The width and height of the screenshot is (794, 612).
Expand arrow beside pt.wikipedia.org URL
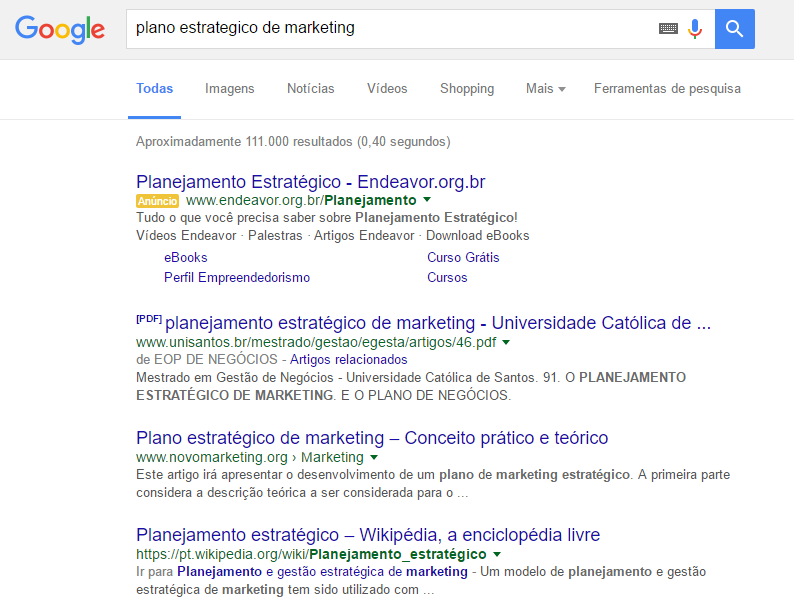coord(497,554)
